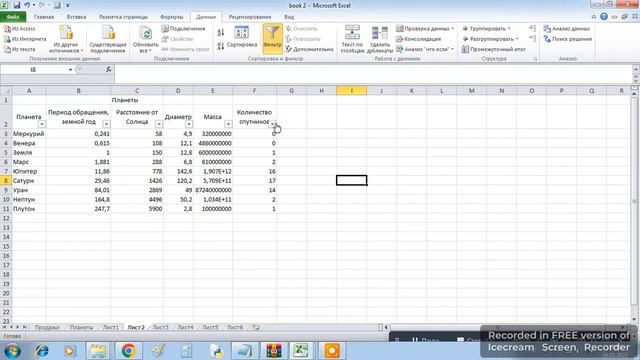Open Google Chrome from taskbar
Image resolution: width=640 pixels, height=360 pixels.
pyautogui.click(x=128, y=351)
